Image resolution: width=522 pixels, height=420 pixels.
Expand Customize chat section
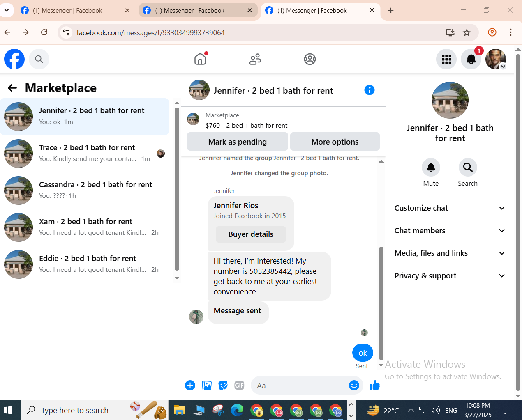450,208
